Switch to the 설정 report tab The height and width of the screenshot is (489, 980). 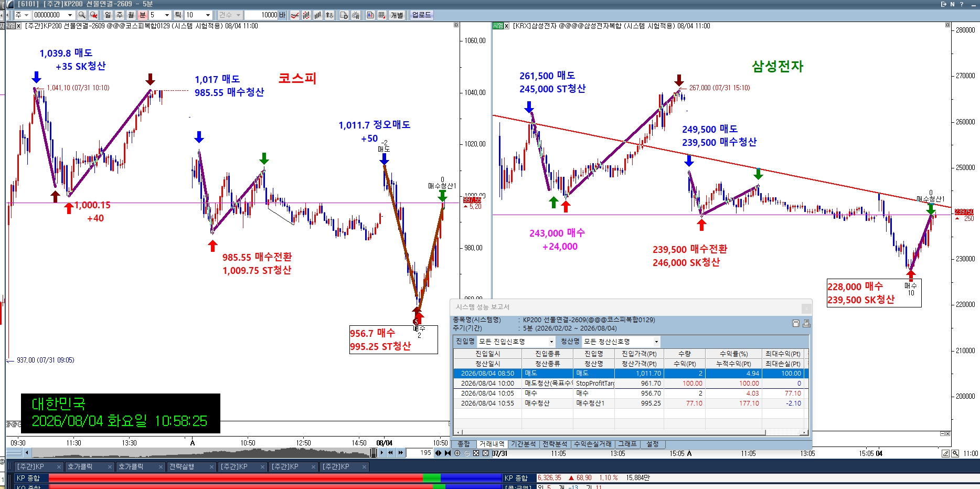653,444
